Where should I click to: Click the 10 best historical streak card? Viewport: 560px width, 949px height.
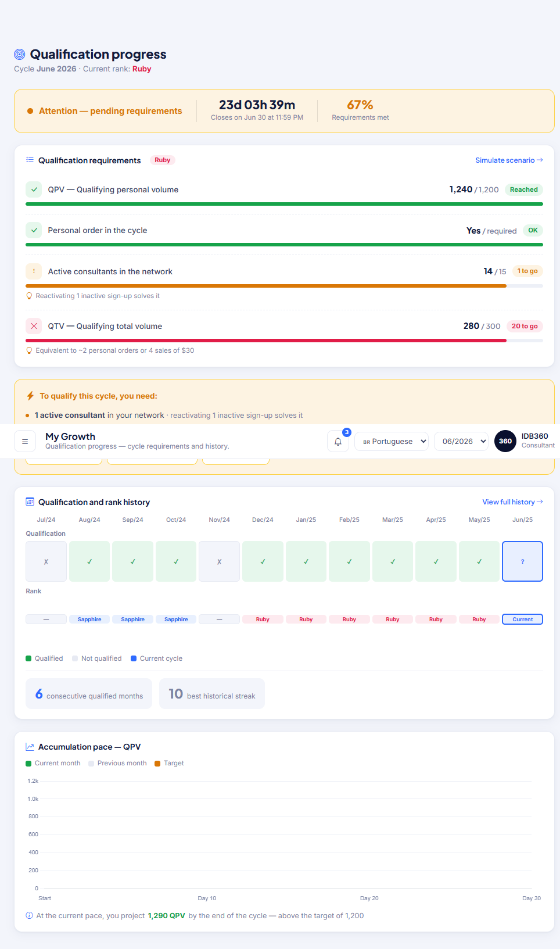point(212,694)
